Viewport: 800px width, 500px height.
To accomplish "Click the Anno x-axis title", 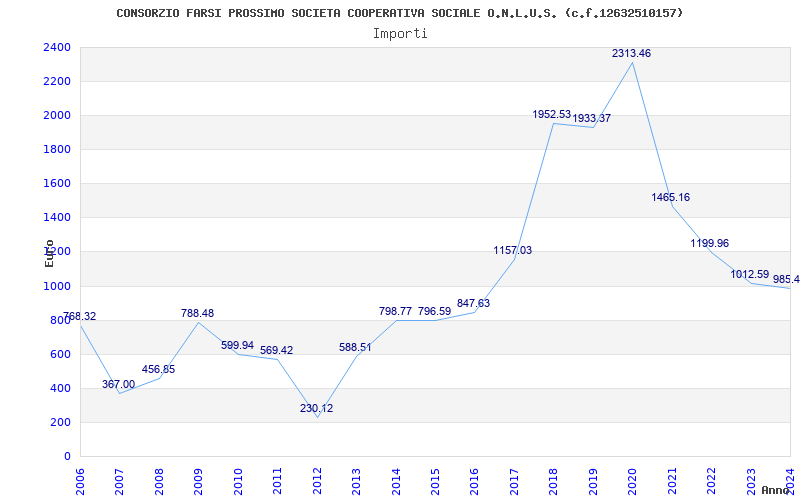I will (x=776, y=490).
